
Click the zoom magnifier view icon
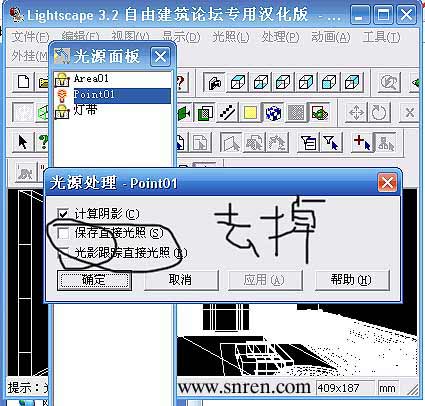[389, 82]
